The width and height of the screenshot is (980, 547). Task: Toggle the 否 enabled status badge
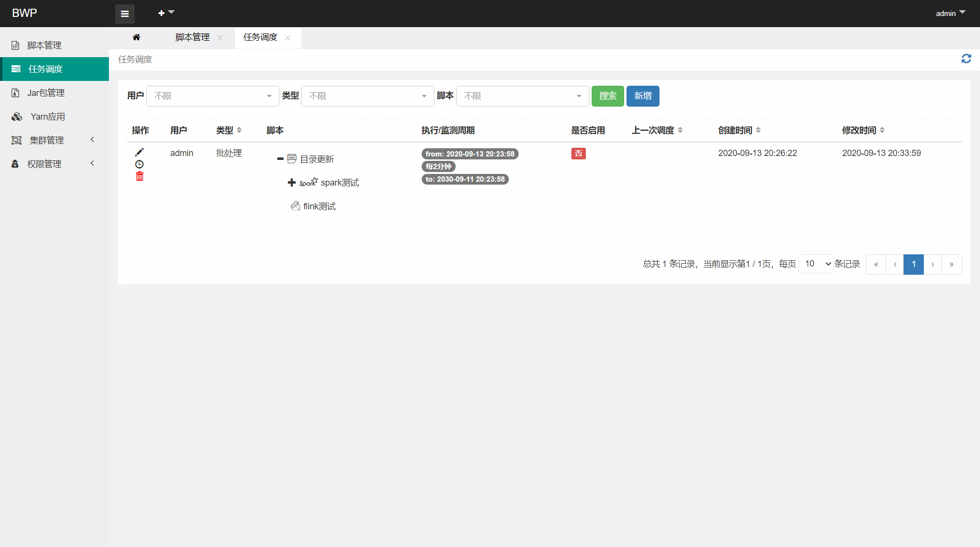(578, 153)
